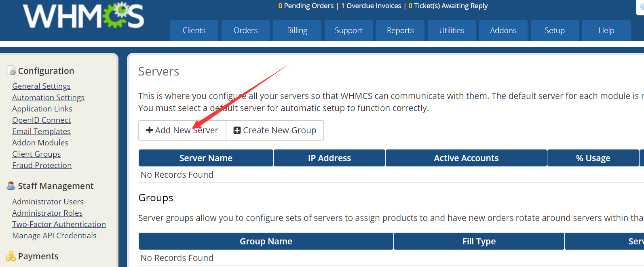Click the IP Address column header

pos(329,158)
